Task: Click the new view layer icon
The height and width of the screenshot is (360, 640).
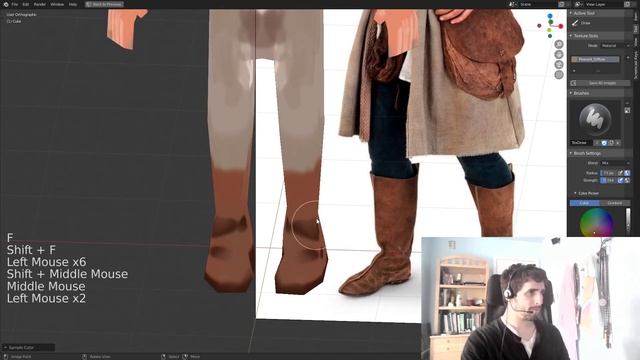Action: coord(627,4)
